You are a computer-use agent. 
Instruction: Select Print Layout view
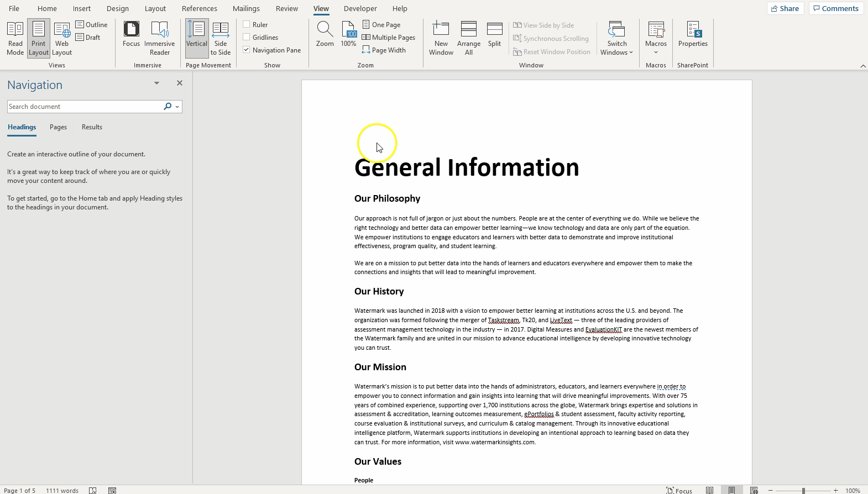click(x=39, y=38)
